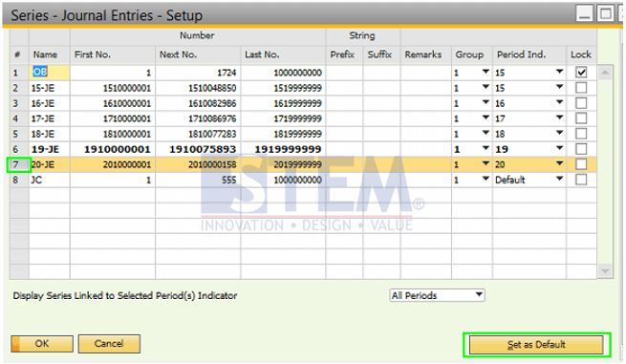Click Next No. 2010000158 cell
The width and height of the screenshot is (626, 364).
coord(198,164)
